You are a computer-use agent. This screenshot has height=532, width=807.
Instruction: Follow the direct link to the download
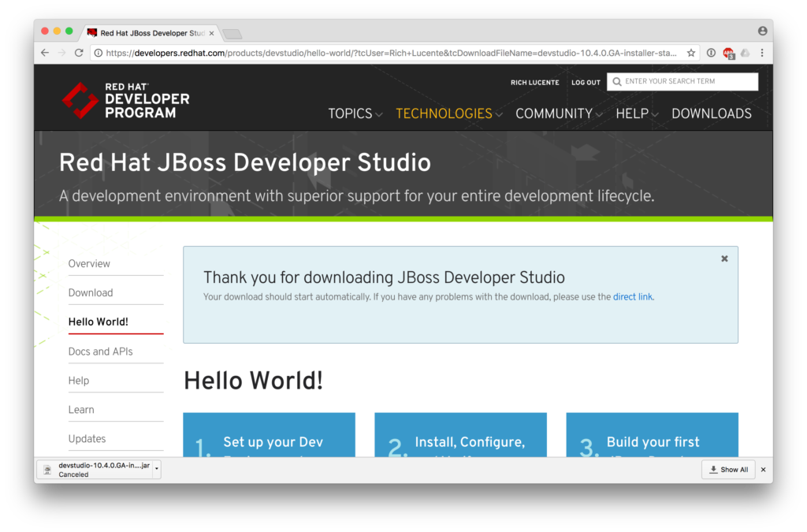click(633, 297)
